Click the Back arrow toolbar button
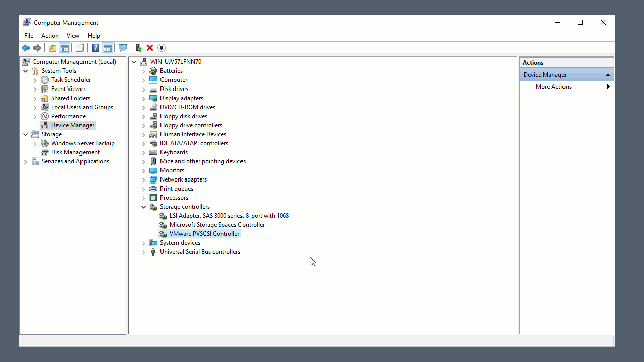This screenshot has width=644, height=362. (x=26, y=48)
